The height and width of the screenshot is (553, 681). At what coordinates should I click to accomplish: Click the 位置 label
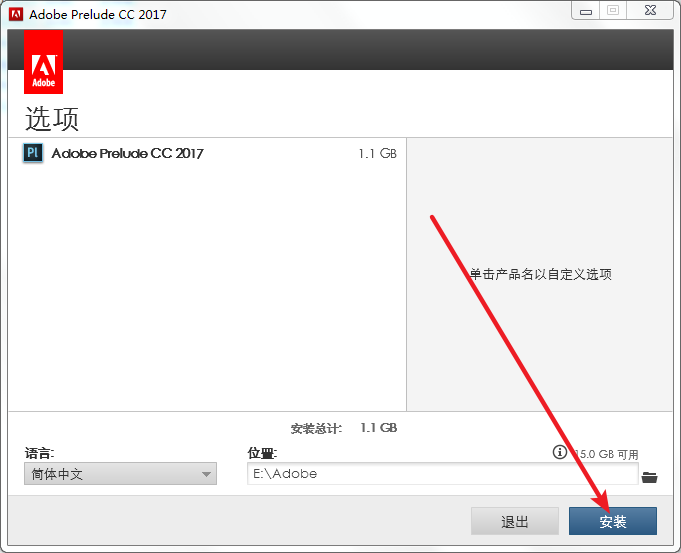262,453
